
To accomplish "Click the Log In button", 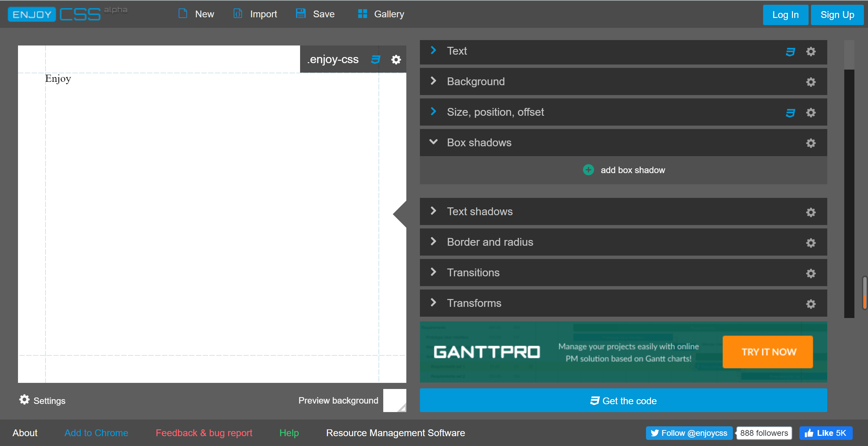I will 785,15.
